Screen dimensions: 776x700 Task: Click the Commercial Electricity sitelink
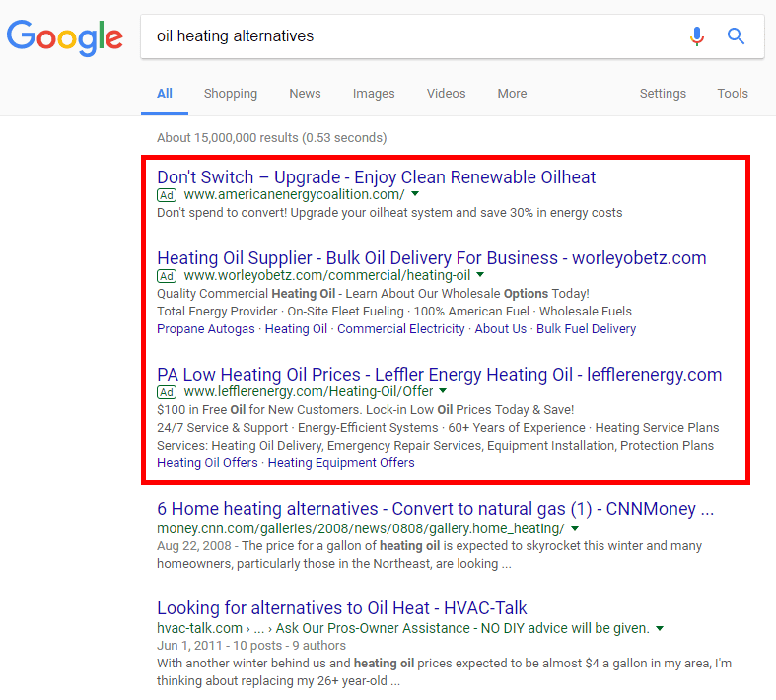point(401,329)
